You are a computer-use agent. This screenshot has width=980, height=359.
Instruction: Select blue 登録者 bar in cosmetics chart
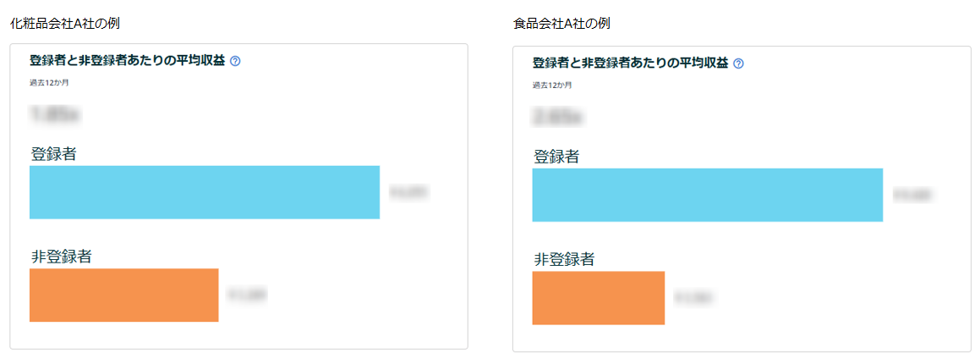pos(205,192)
